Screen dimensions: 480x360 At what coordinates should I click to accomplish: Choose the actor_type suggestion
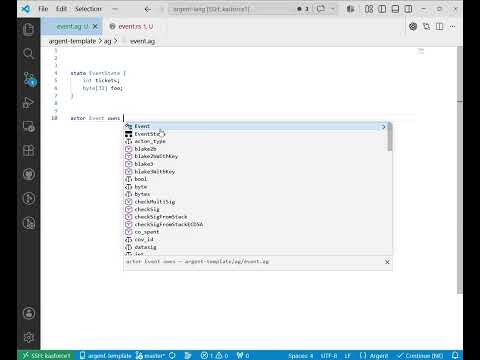click(x=256, y=141)
